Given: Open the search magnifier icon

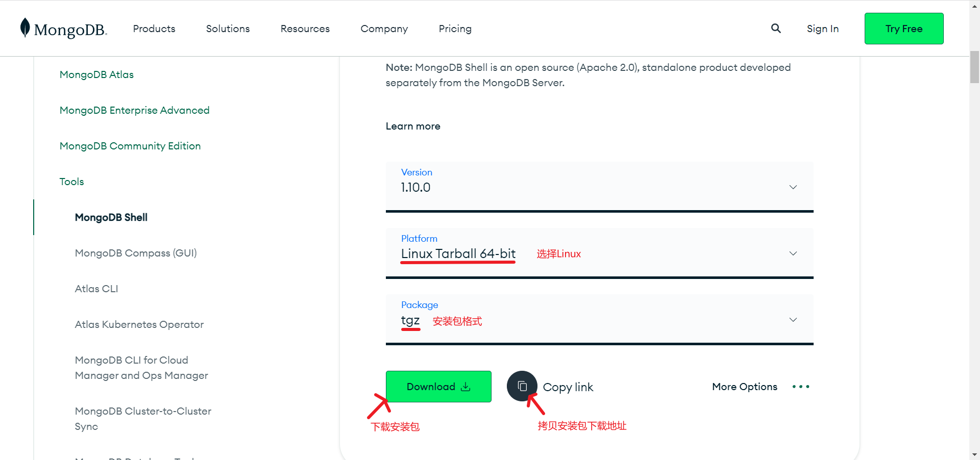Looking at the screenshot, I should point(776,29).
